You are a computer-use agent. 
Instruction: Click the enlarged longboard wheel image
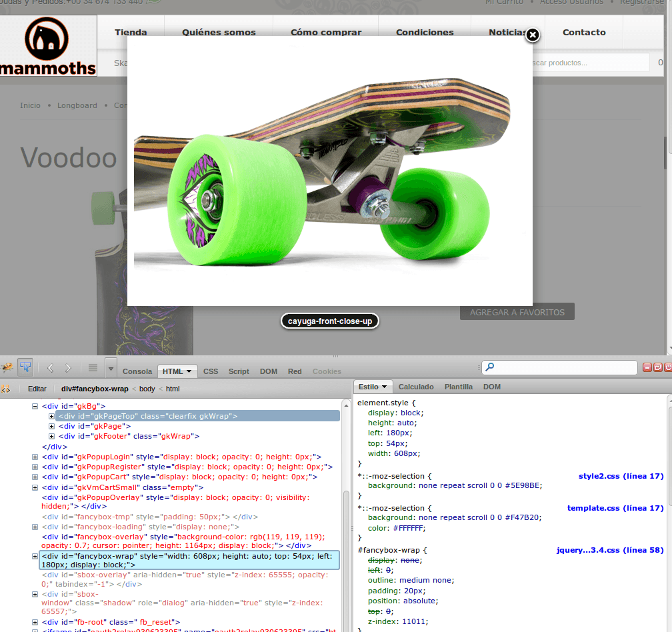click(x=329, y=171)
